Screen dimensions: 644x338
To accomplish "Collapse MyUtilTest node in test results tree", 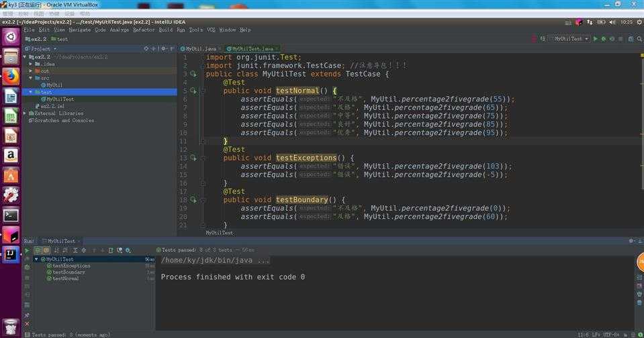I will (x=36, y=259).
